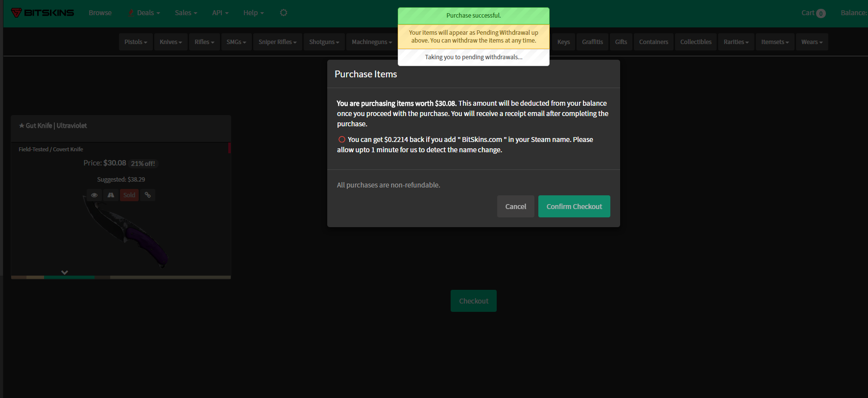Click the red Sold button on Gut Knife
This screenshot has height=398, width=868.
coord(129,195)
